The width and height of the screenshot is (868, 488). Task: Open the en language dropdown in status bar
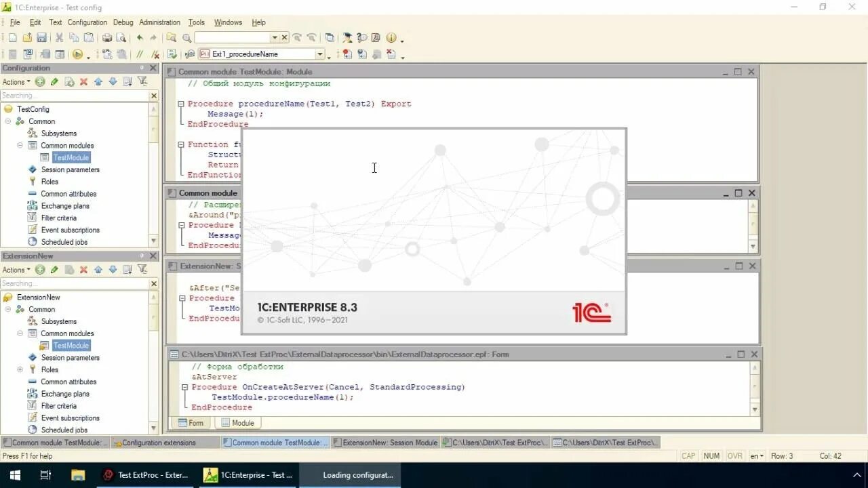click(757, 456)
